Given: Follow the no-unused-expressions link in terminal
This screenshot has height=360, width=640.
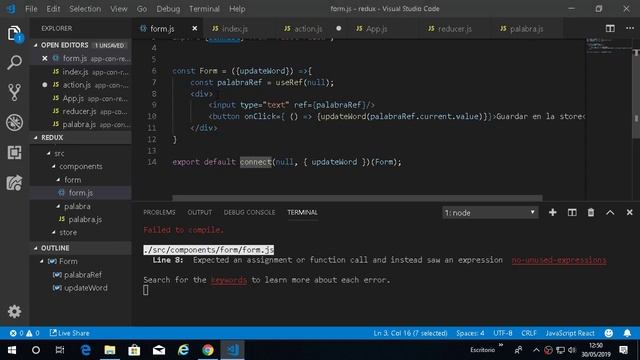Looking at the screenshot, I should click(559, 260).
